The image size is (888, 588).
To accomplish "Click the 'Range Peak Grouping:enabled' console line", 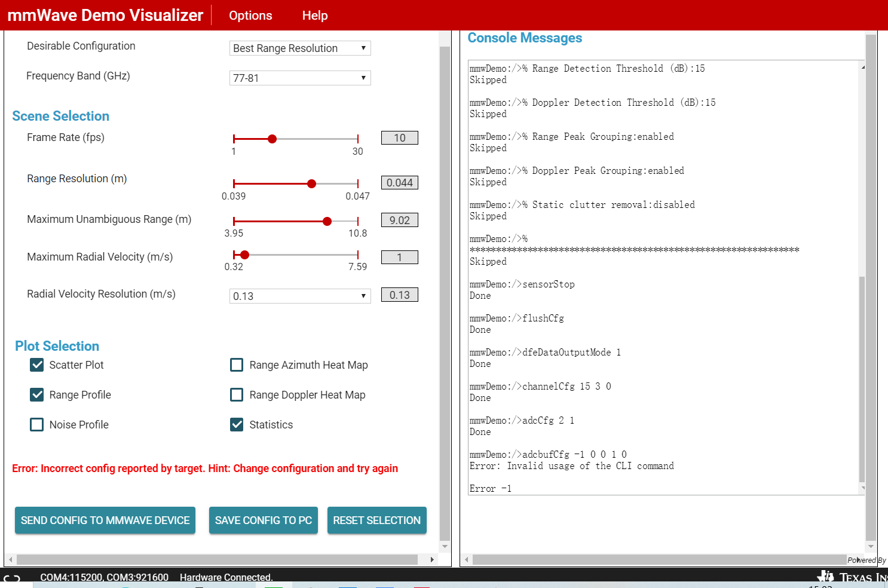I will coord(572,137).
